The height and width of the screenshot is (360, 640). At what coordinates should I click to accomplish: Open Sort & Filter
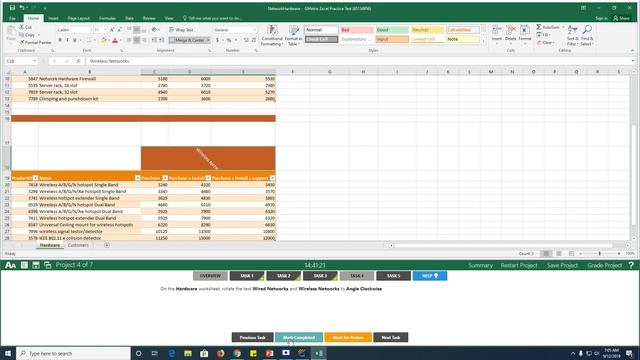(573, 35)
